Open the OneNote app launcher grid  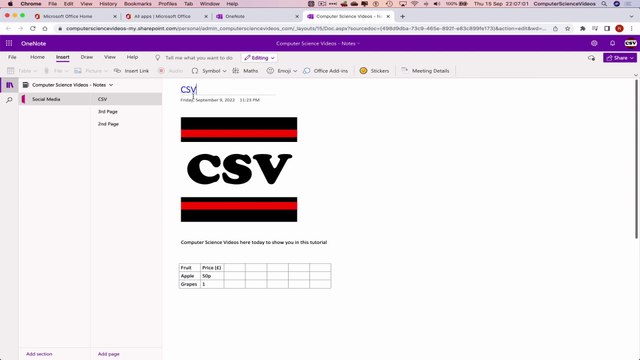[9, 43]
